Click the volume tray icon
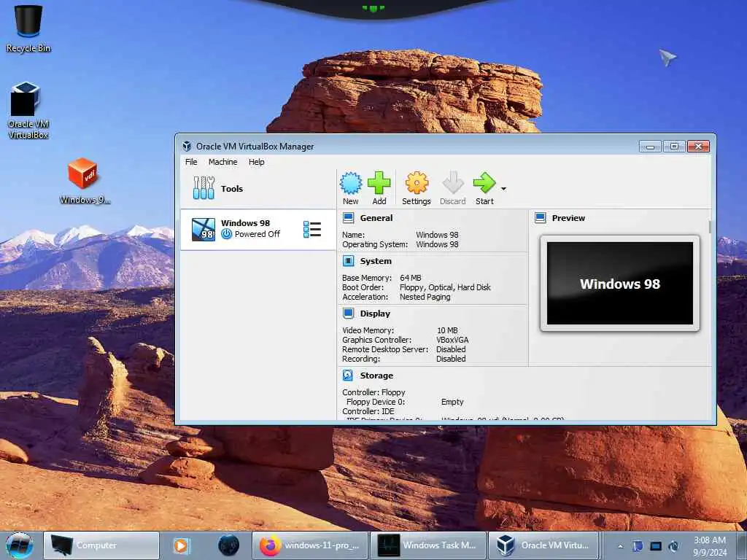 pos(673,546)
